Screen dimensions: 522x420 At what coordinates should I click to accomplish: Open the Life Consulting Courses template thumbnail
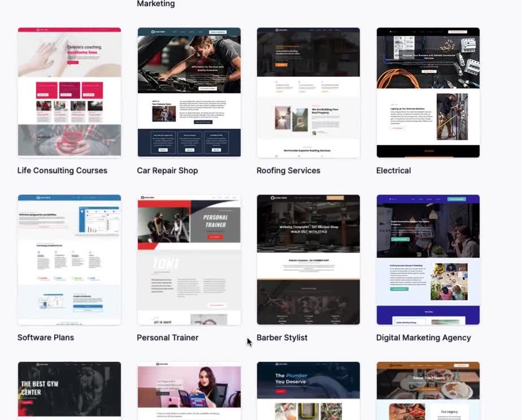pos(69,92)
